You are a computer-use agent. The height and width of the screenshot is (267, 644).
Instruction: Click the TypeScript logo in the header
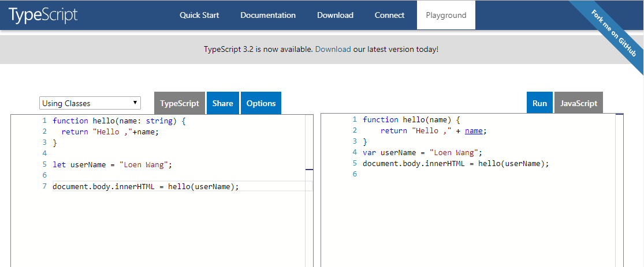43,15
